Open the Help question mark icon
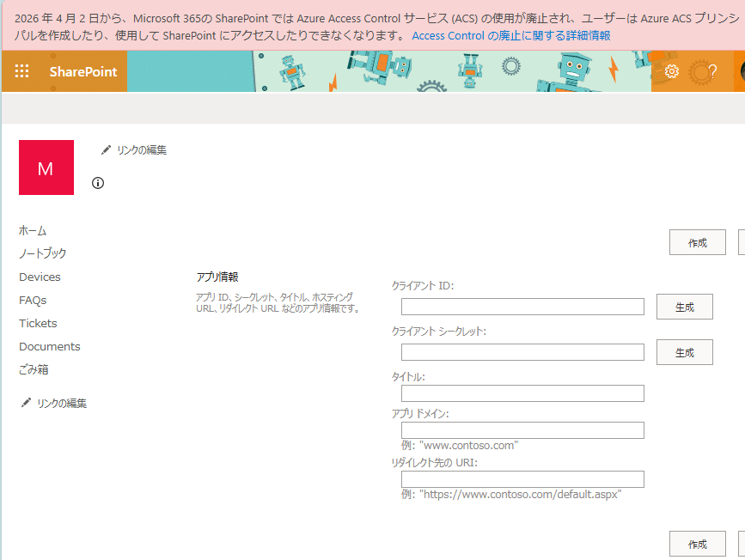 pyautogui.click(x=711, y=72)
